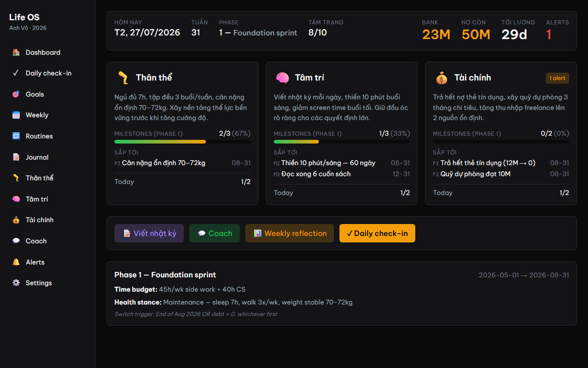Click the money bag icon beside sidebar Tài chính
The image size is (588, 368).
[16, 220]
